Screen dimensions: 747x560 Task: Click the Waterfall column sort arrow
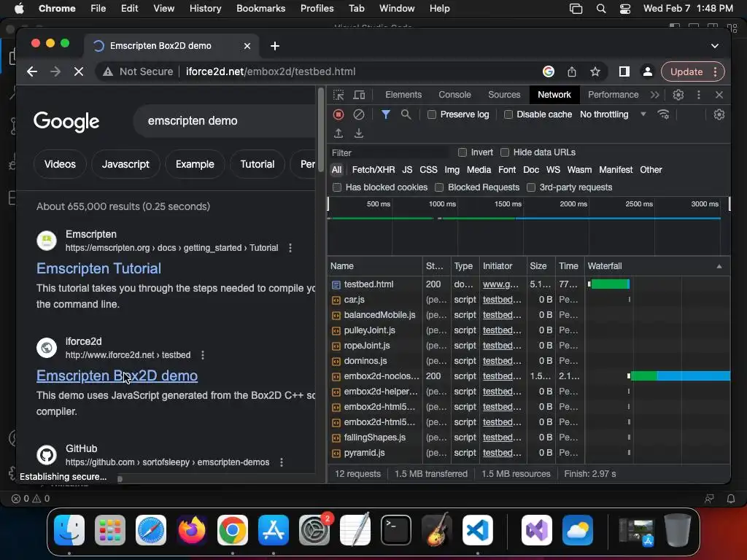pyautogui.click(x=719, y=266)
